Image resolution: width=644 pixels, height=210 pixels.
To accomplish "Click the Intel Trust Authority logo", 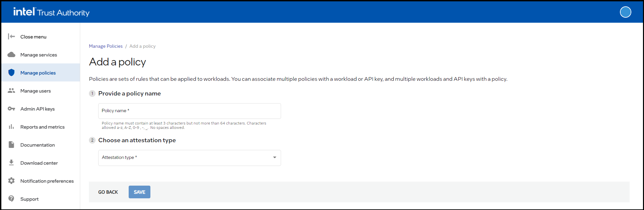I will (51, 12).
